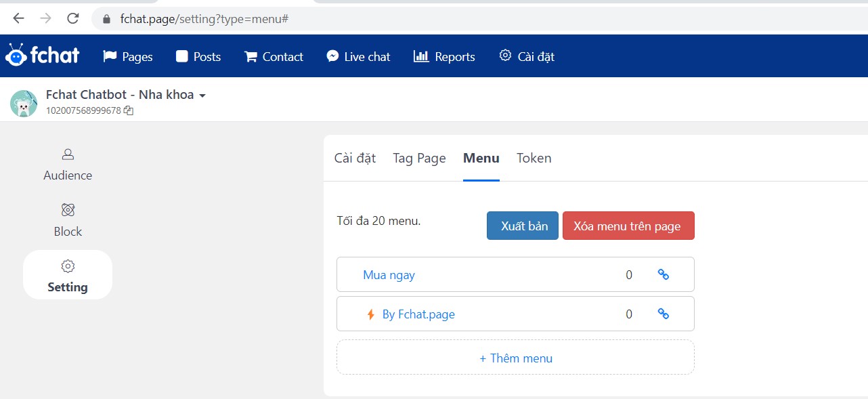868x399 pixels.
Task: Open Audience from the sidebar
Action: tap(68, 165)
